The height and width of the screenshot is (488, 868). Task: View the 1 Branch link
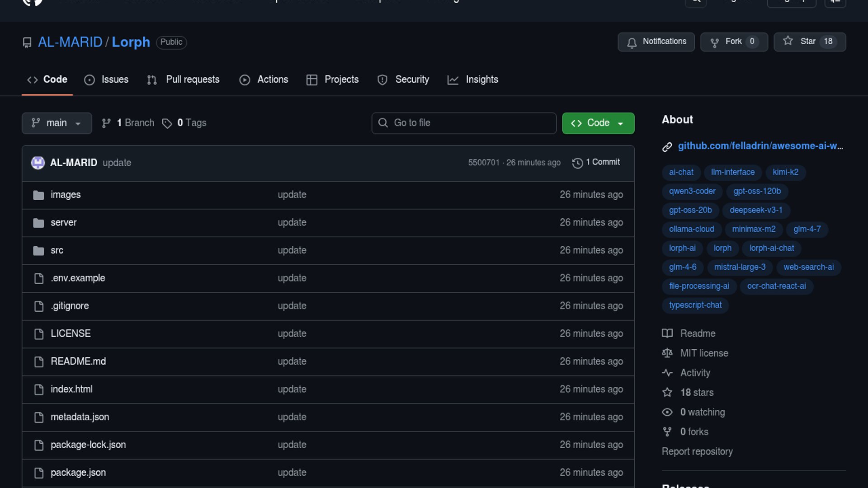click(128, 123)
